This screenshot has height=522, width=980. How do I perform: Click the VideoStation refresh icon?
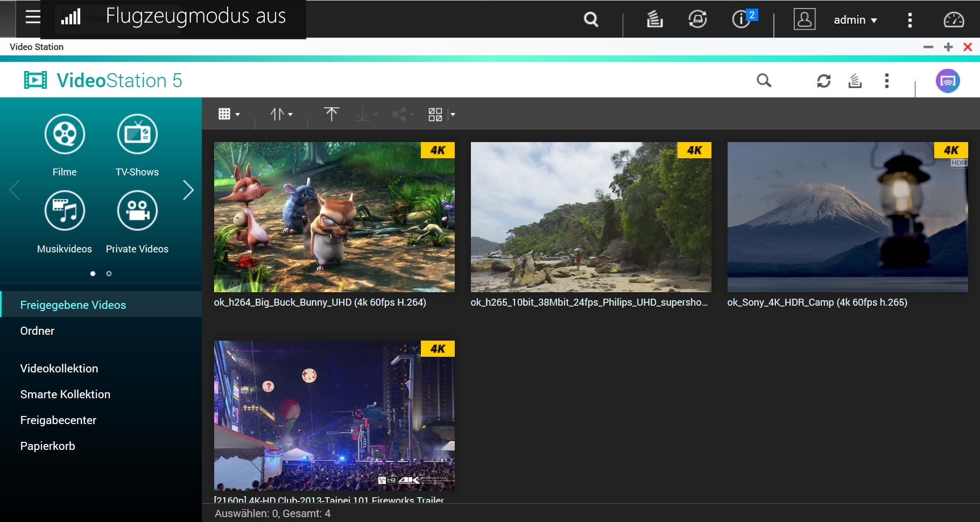click(823, 81)
